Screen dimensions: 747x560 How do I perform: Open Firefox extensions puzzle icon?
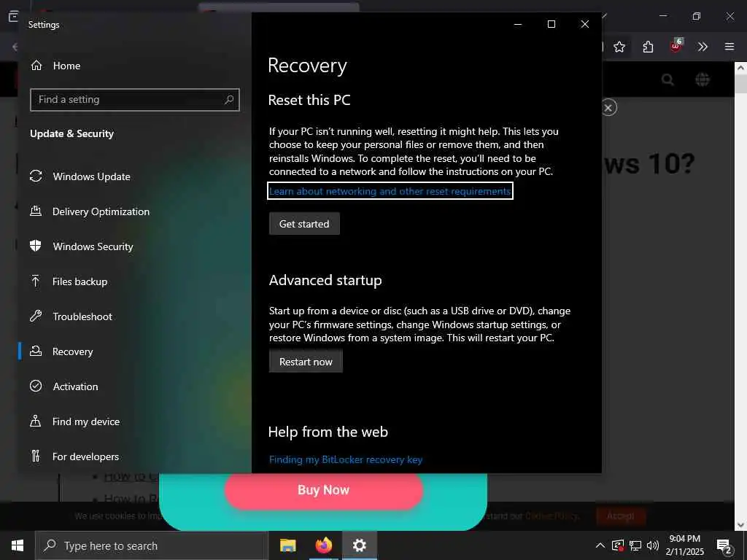[648, 47]
